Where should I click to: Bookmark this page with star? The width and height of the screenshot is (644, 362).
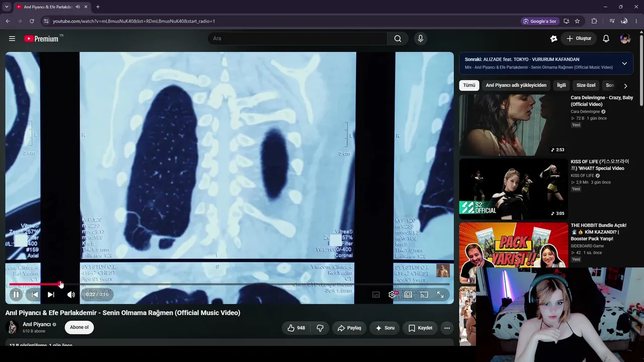(577, 21)
